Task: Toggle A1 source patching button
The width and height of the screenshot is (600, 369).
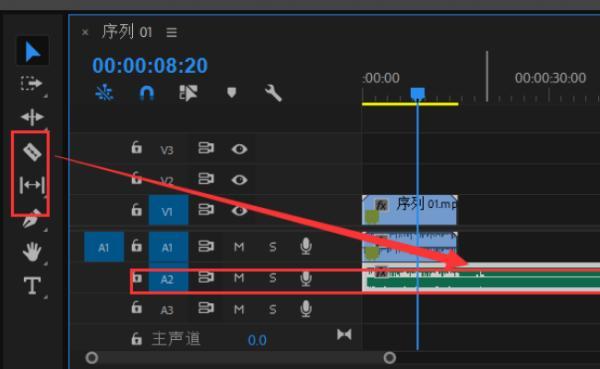Action: 104,247
